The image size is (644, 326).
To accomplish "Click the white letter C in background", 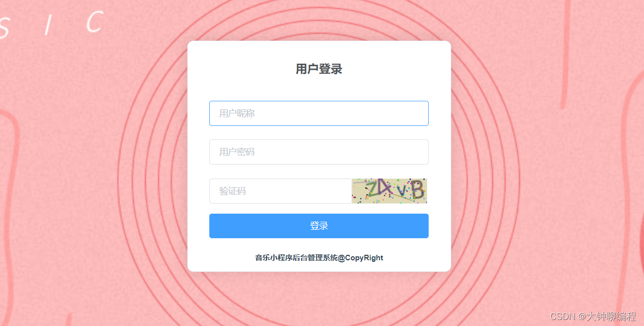I will point(95,22).
